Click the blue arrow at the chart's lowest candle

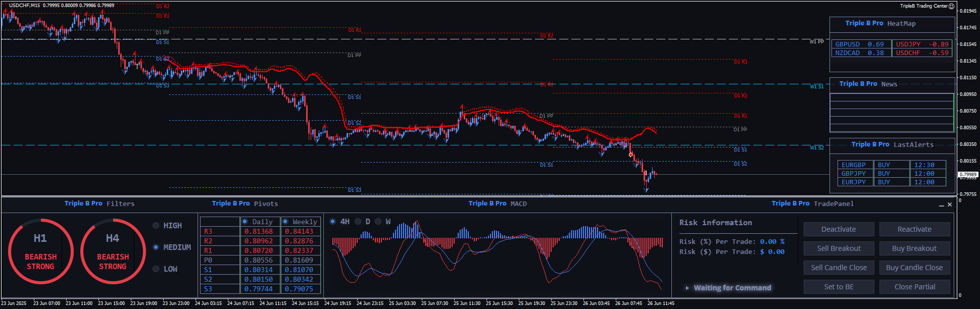(x=646, y=189)
